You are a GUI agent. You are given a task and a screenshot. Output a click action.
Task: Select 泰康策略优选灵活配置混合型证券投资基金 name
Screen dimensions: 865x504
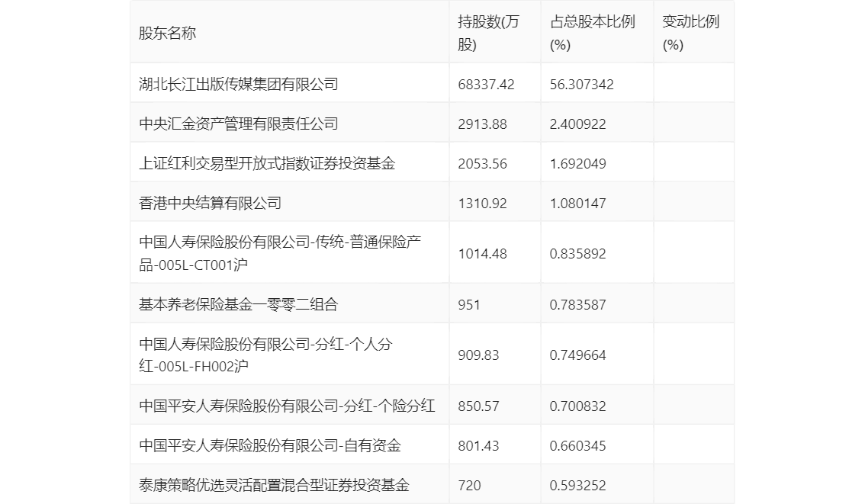pyautogui.click(x=274, y=485)
